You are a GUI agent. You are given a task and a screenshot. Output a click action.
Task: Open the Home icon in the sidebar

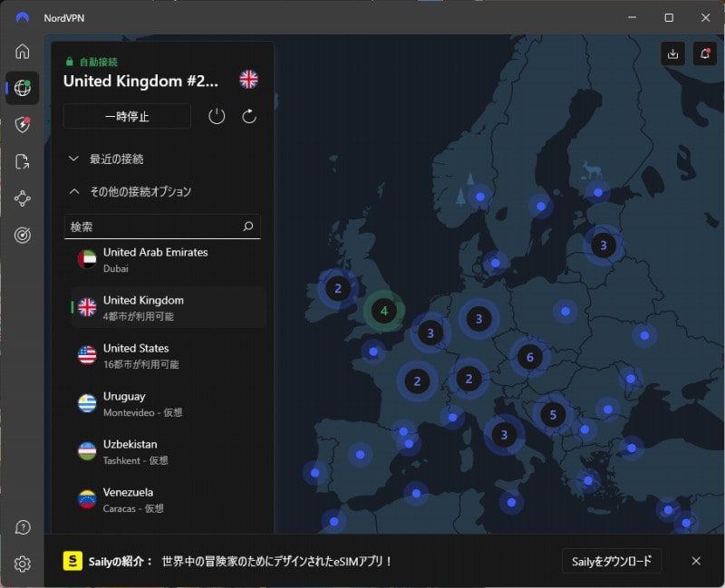click(x=22, y=51)
